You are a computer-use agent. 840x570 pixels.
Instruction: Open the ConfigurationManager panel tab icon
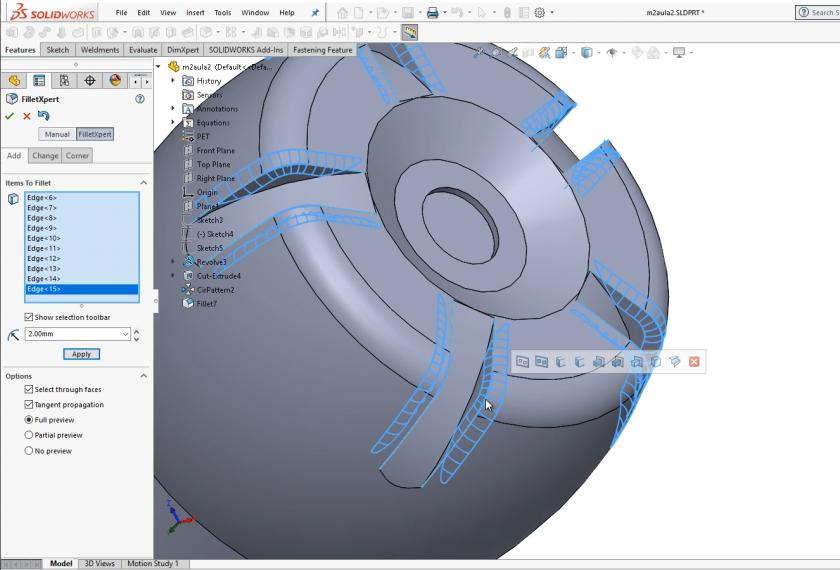[65, 80]
